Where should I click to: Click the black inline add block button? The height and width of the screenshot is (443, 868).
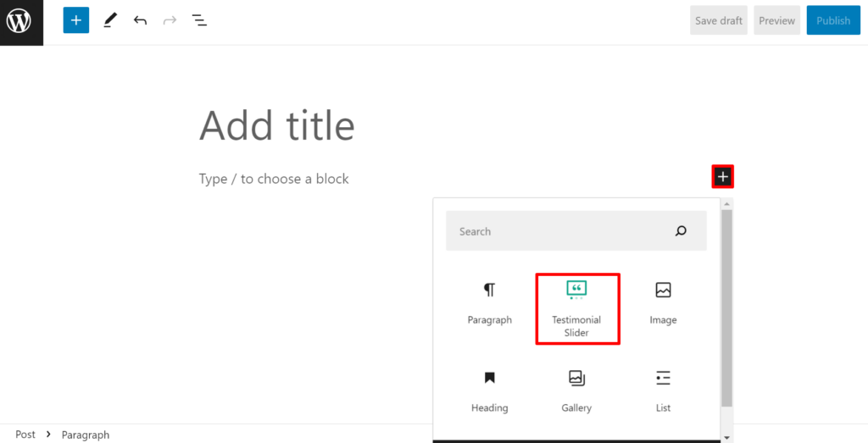[722, 177]
